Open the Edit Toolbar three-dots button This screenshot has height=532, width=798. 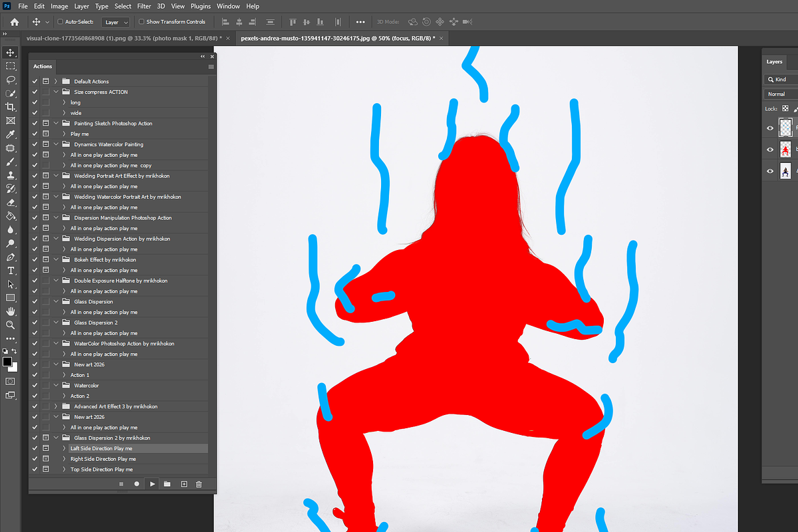coord(10,338)
